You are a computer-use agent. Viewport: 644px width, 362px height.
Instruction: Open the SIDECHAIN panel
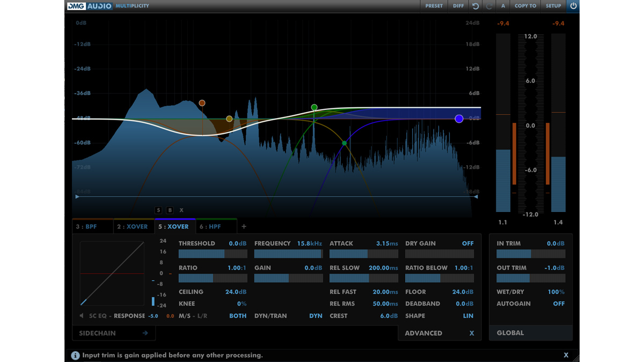(114, 333)
